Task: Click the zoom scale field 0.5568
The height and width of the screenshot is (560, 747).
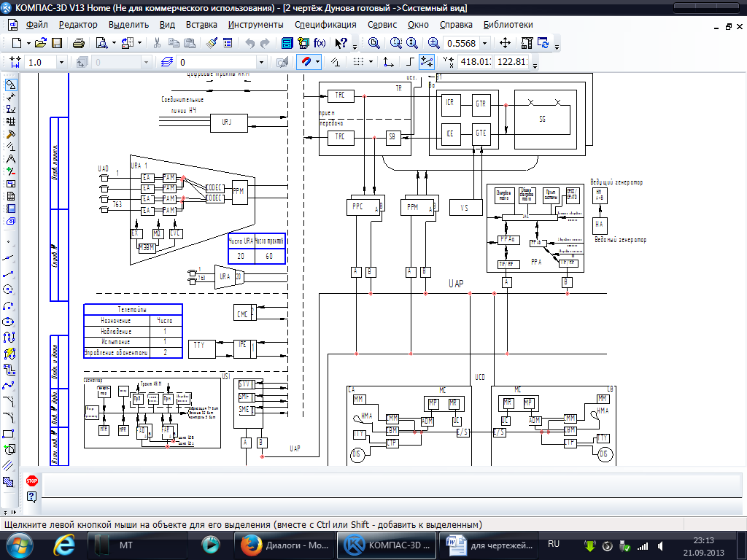Action: (461, 43)
